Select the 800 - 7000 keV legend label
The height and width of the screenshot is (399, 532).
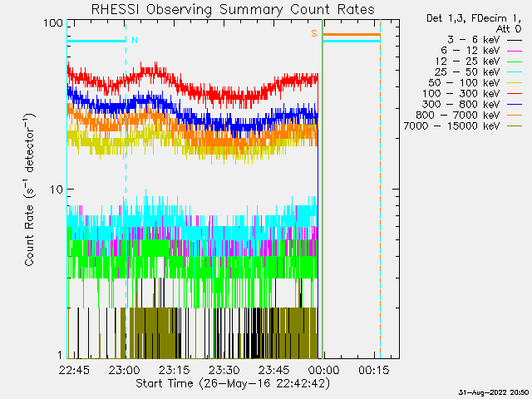point(458,116)
